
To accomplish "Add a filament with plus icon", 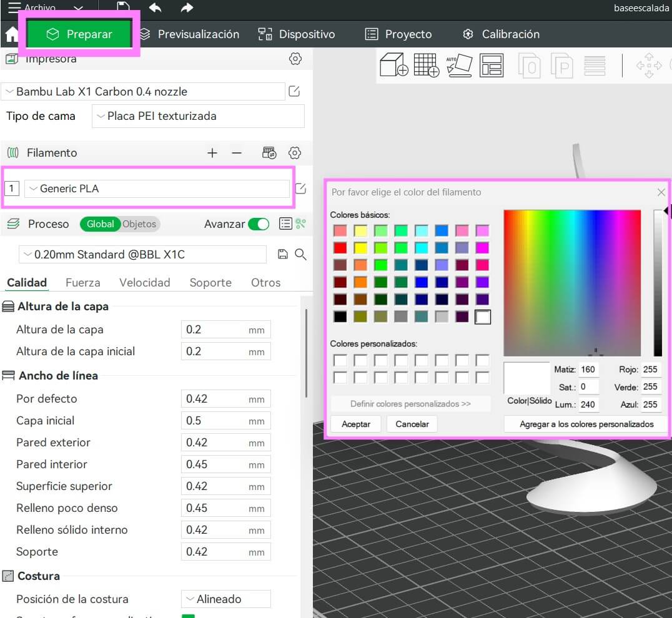I will pyautogui.click(x=212, y=153).
